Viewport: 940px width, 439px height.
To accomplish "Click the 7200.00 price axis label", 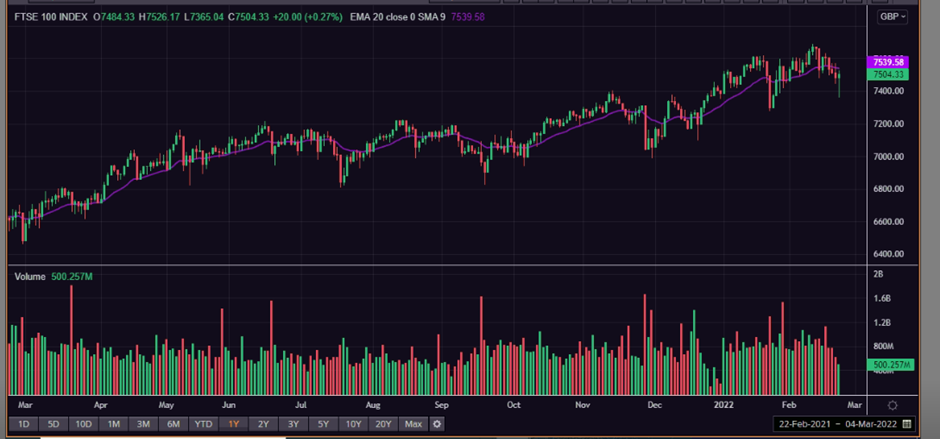I will [888, 124].
